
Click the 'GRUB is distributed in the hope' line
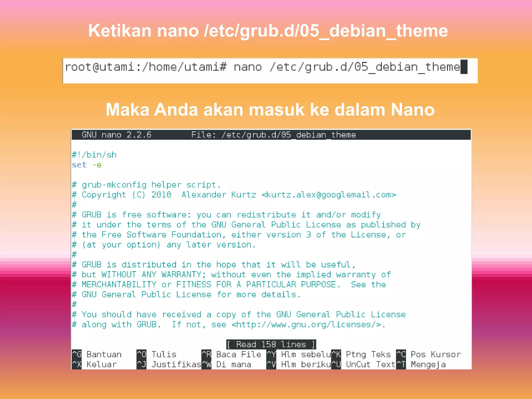pos(214,265)
